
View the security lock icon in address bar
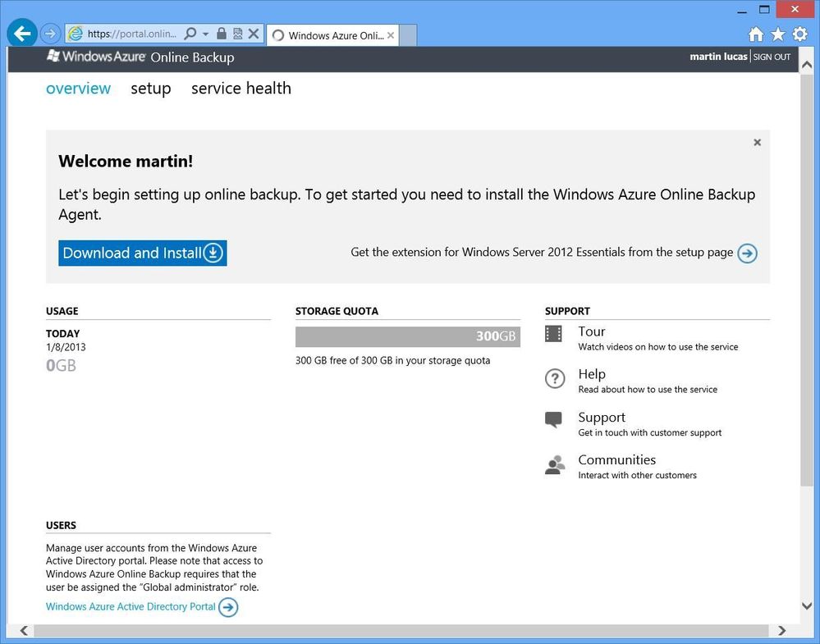(222, 34)
